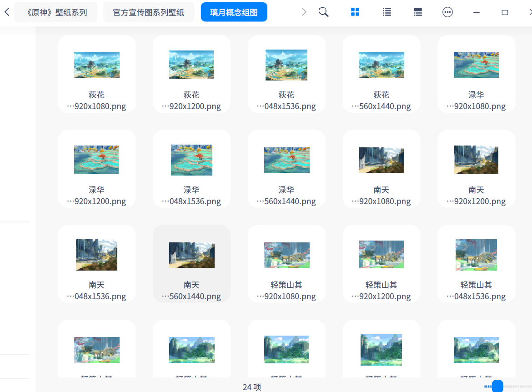Switch to icon grid view
The height and width of the screenshot is (392, 532).
[355, 12]
